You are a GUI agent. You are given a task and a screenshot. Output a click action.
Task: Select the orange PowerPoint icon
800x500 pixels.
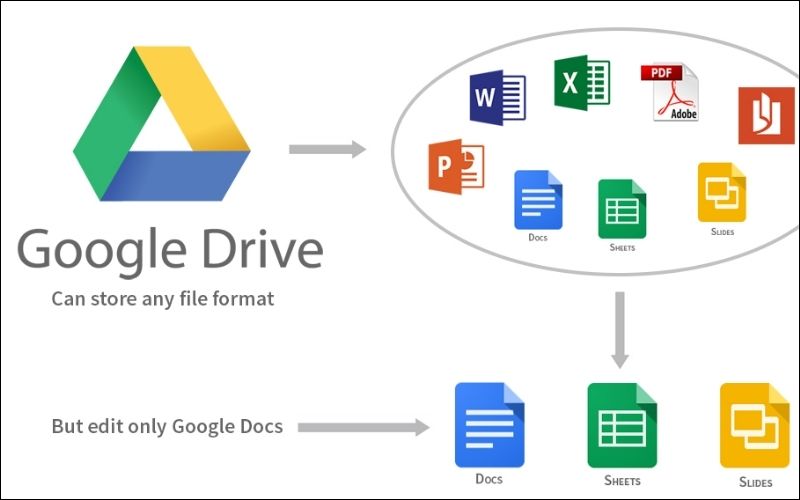pos(456,166)
